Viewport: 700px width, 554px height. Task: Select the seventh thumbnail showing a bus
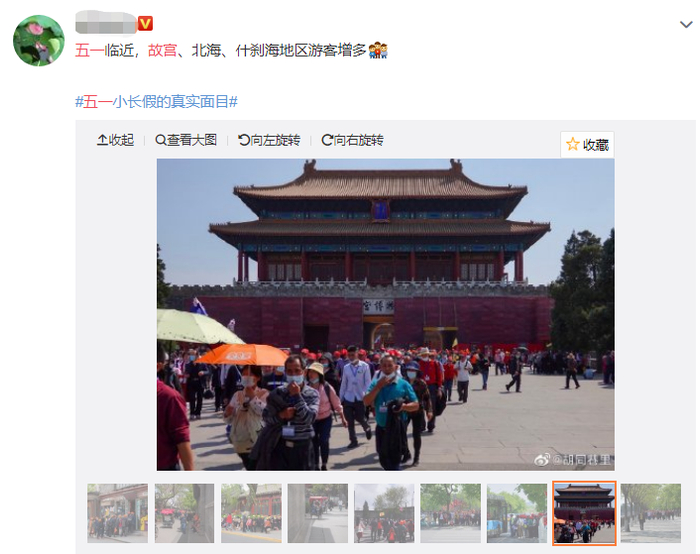point(517,513)
